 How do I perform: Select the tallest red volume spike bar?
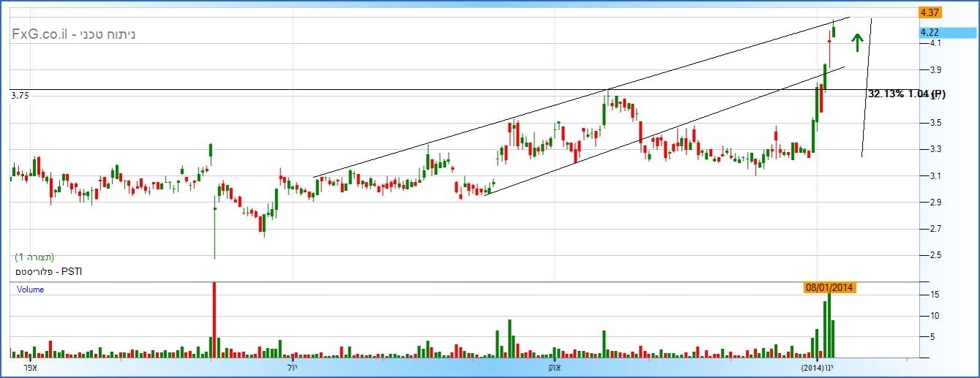click(x=214, y=319)
